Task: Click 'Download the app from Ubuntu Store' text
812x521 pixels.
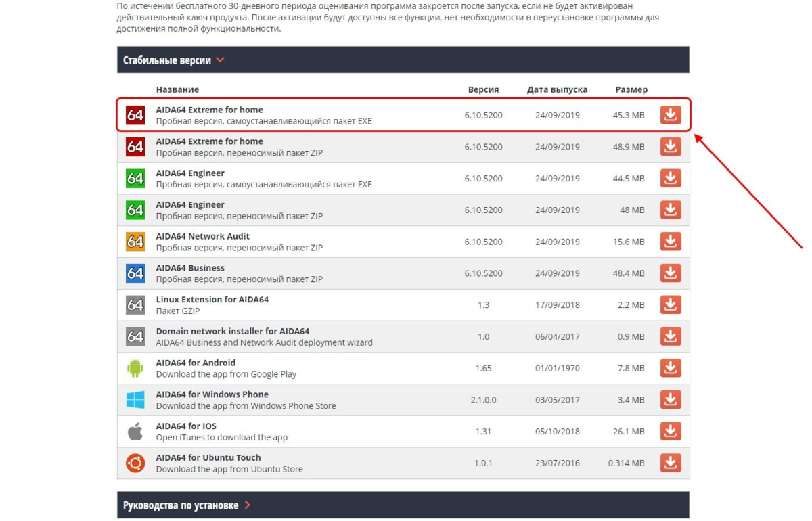Action: pos(229,469)
